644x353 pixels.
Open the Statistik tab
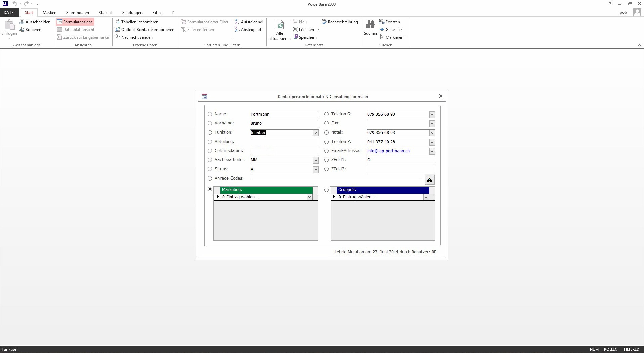[106, 13]
